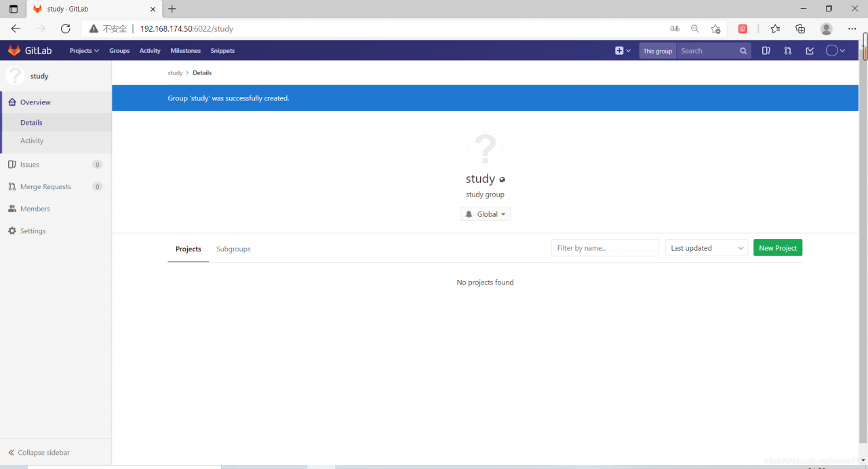Open Issues in the sidebar
The width and height of the screenshot is (868, 469).
click(56, 165)
